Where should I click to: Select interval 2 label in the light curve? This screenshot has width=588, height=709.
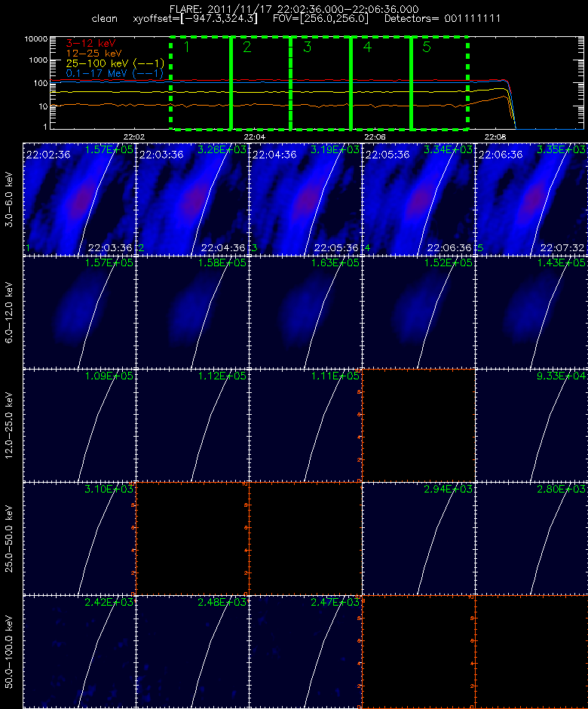[x=247, y=47]
